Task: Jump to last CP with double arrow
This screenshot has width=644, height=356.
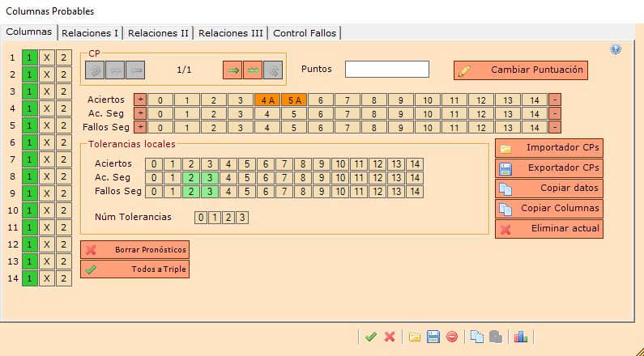Action: pos(253,70)
